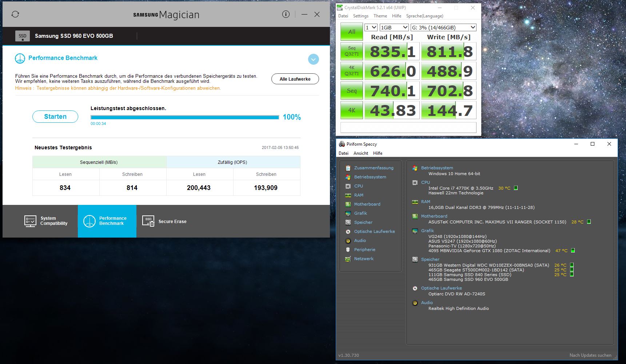Image resolution: width=626 pixels, height=364 pixels.
Task: Click the Alle Laufwerke button
Action: (x=295, y=79)
